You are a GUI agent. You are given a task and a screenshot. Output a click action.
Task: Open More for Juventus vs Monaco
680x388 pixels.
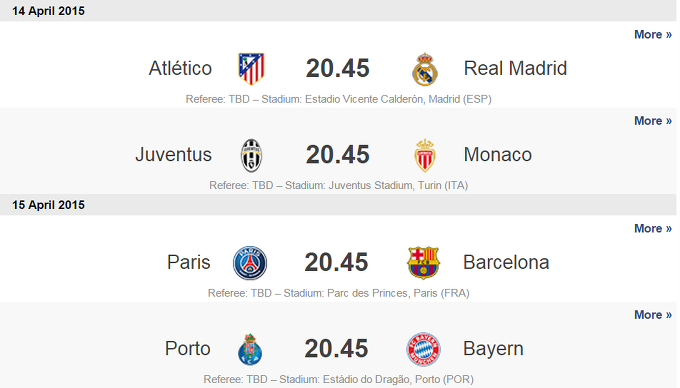pos(653,121)
